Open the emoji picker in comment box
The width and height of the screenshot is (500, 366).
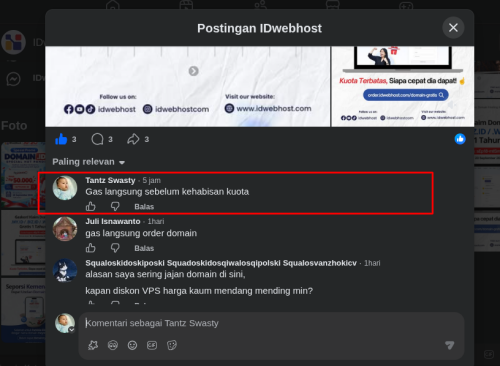132,345
